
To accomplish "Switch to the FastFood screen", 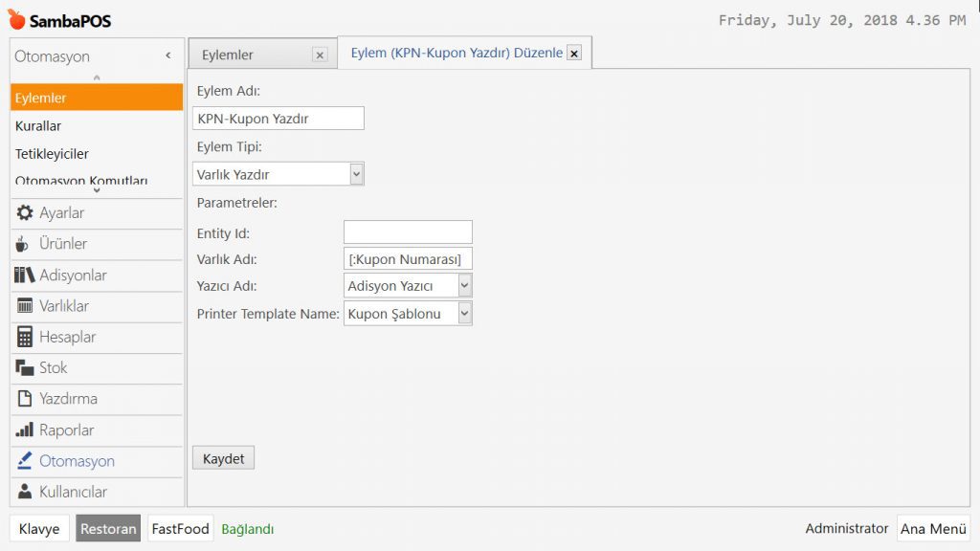I will (180, 529).
